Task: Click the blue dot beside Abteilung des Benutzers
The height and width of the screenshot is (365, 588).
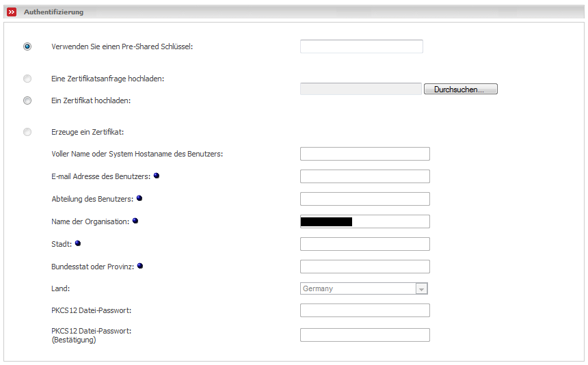Action: [139, 198]
